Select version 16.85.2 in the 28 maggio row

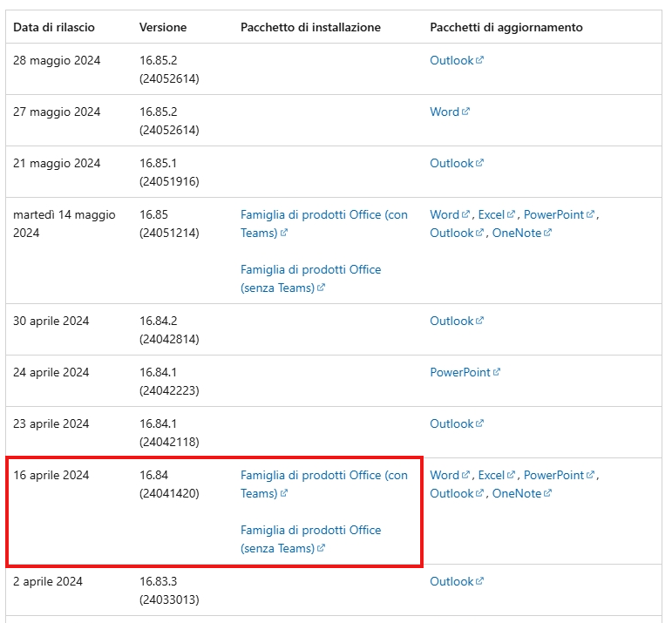169,70
